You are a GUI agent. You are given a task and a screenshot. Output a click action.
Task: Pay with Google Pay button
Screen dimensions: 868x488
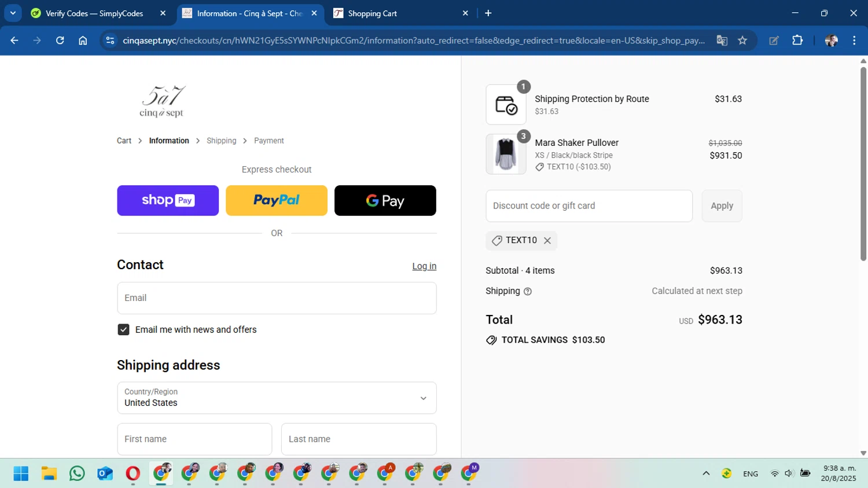(385, 200)
